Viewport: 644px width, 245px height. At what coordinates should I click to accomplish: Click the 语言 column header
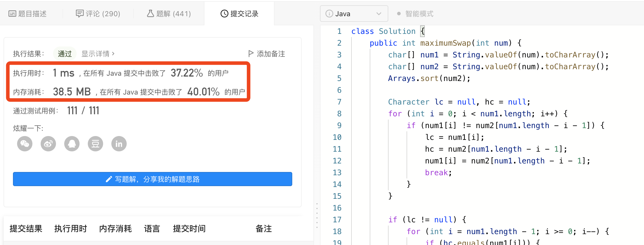(152, 229)
